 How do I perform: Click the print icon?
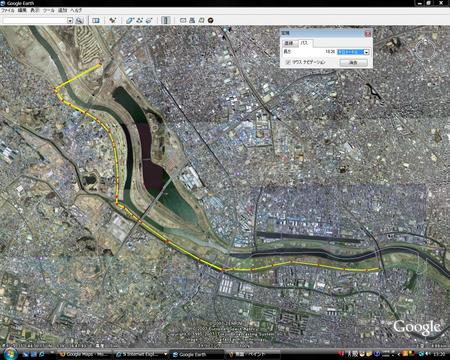192,20
